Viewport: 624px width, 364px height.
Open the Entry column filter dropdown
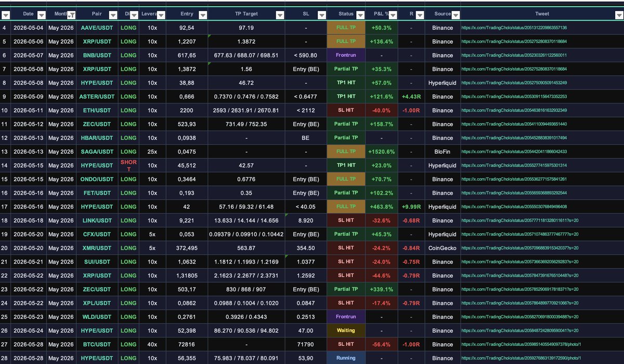pos(203,15)
